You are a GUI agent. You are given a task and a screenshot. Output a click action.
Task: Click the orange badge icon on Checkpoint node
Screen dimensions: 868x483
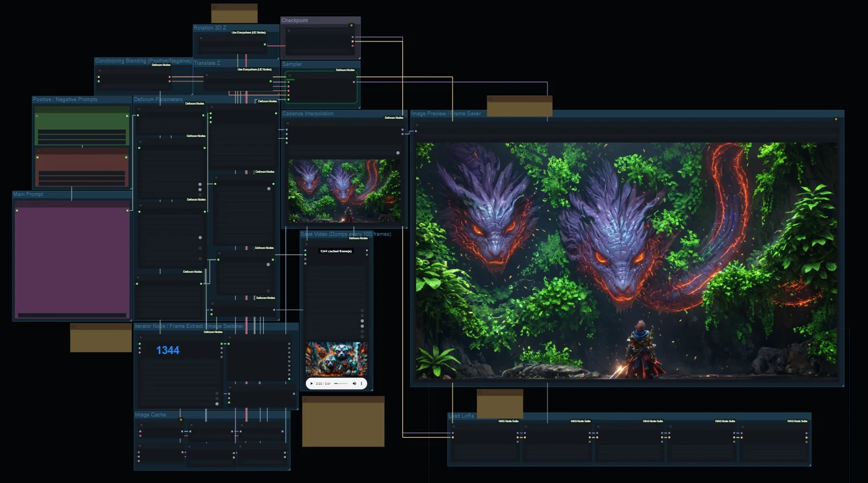(x=351, y=26)
